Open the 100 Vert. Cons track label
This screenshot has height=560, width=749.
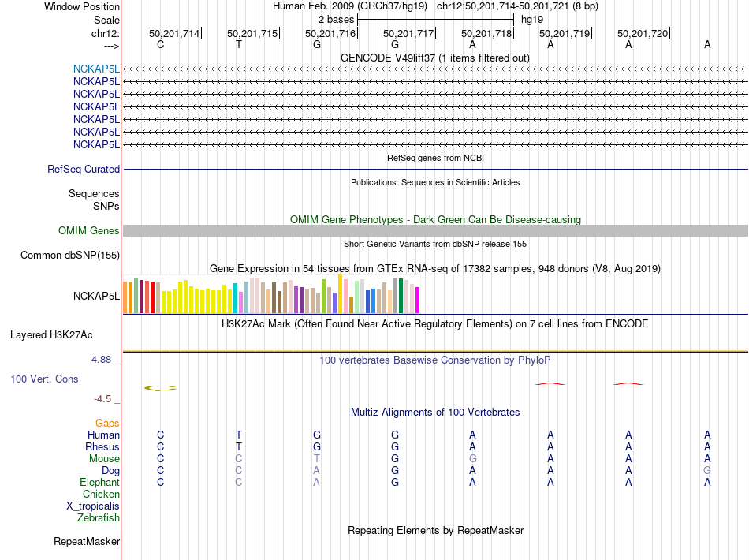click(44, 379)
